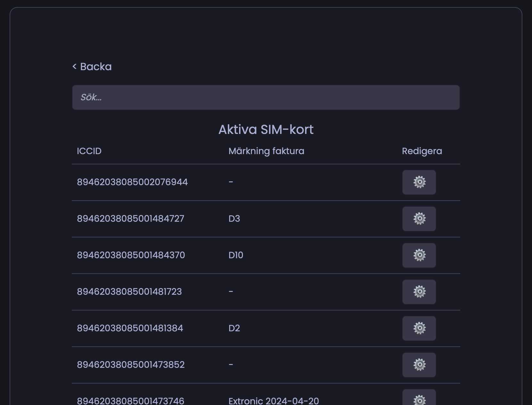Screen dimensions: 532x405
Task: Click the Redigera column header
Action: (x=422, y=151)
